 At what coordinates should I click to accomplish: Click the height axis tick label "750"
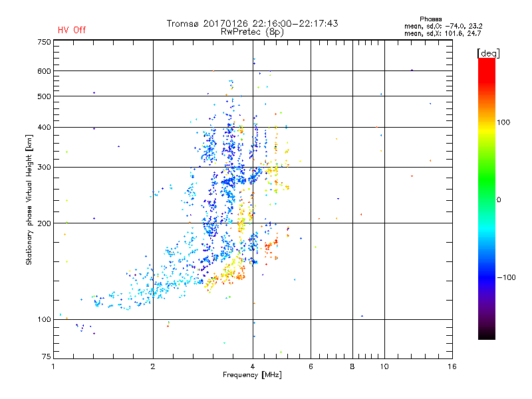coord(44,42)
